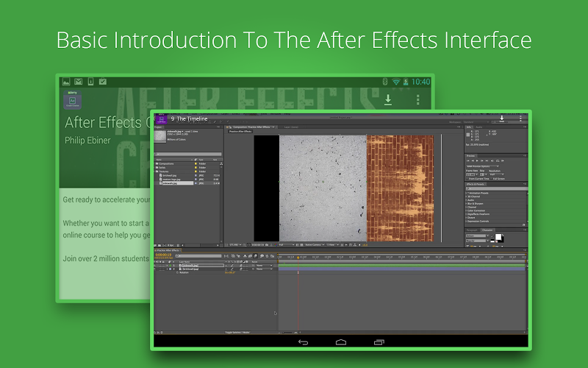The width and height of the screenshot is (588, 368).
Task: Switch to Audio panel tab
Action: point(479,127)
